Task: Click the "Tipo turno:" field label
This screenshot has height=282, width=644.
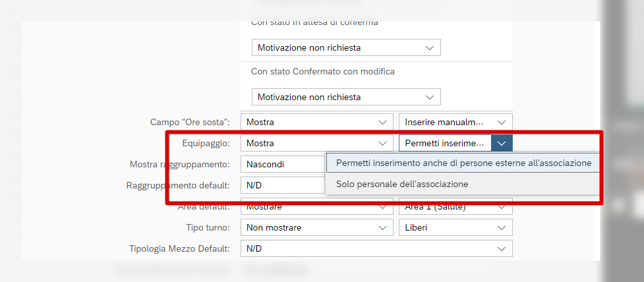Action: pos(208,227)
